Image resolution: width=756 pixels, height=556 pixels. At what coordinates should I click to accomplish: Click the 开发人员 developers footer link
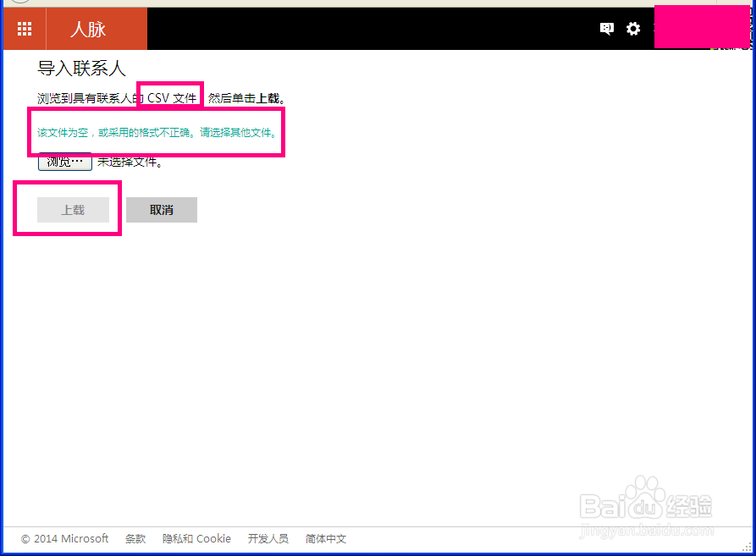(x=268, y=538)
